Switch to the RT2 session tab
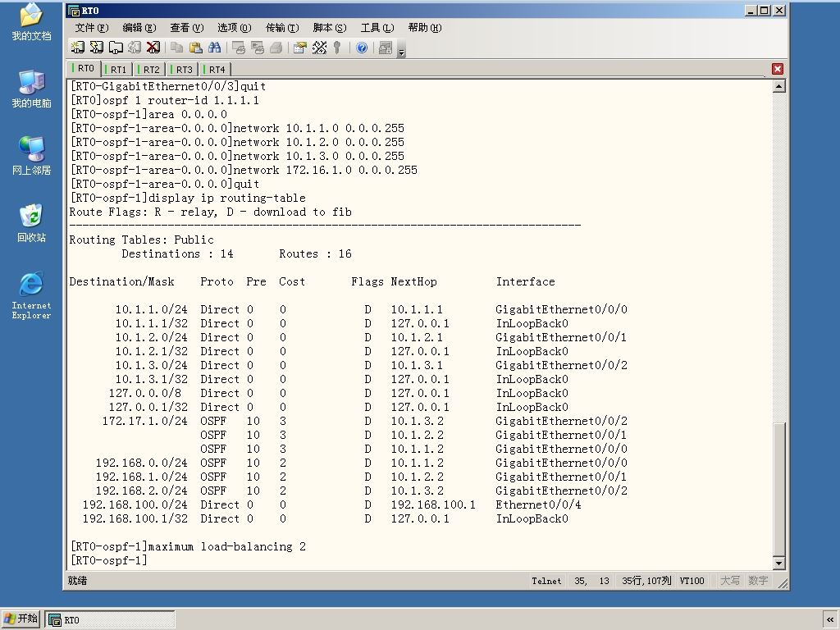The image size is (840, 630). pyautogui.click(x=149, y=70)
